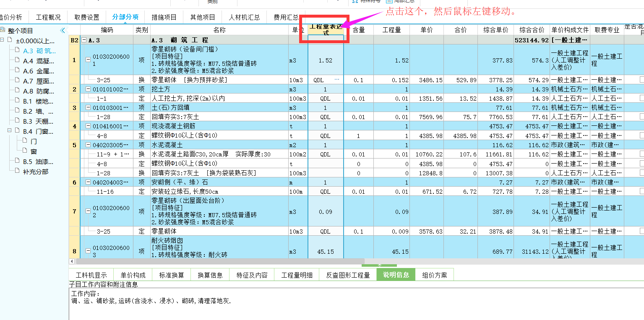Open the 特征及内容 bottom tab

tap(252, 275)
